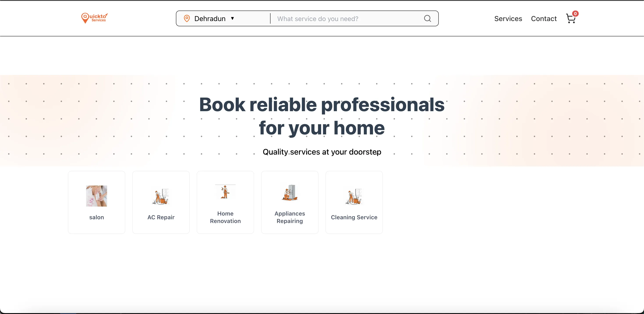Open the Cleaning Service card
Screen dimensions: 644x314
tap(354, 202)
